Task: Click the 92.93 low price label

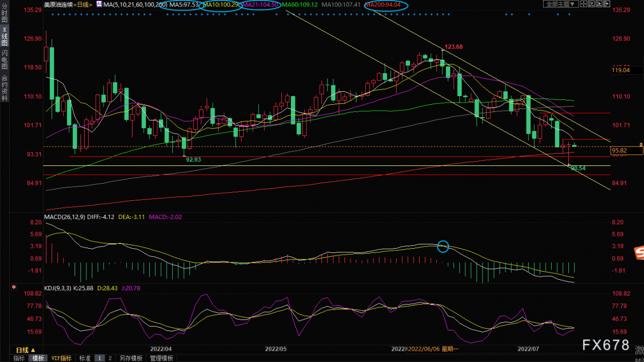Action: [x=194, y=160]
